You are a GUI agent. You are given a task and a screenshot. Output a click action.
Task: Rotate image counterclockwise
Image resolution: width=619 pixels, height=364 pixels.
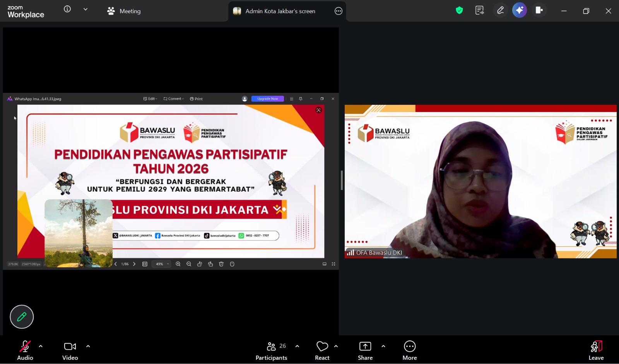click(200, 264)
